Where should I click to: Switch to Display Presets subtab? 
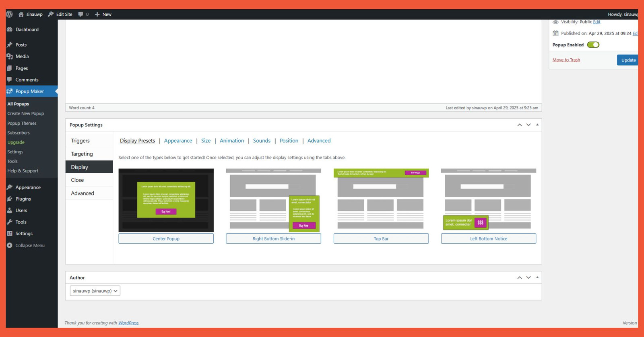click(137, 141)
